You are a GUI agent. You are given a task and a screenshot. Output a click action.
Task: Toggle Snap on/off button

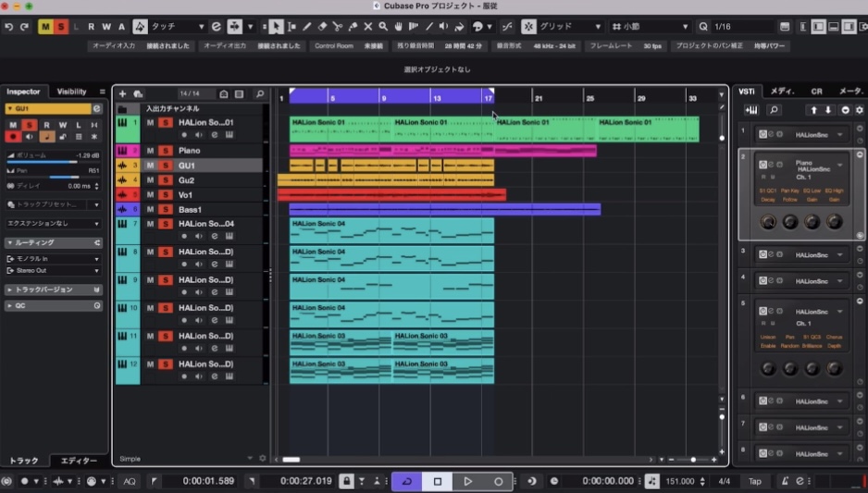(x=528, y=27)
